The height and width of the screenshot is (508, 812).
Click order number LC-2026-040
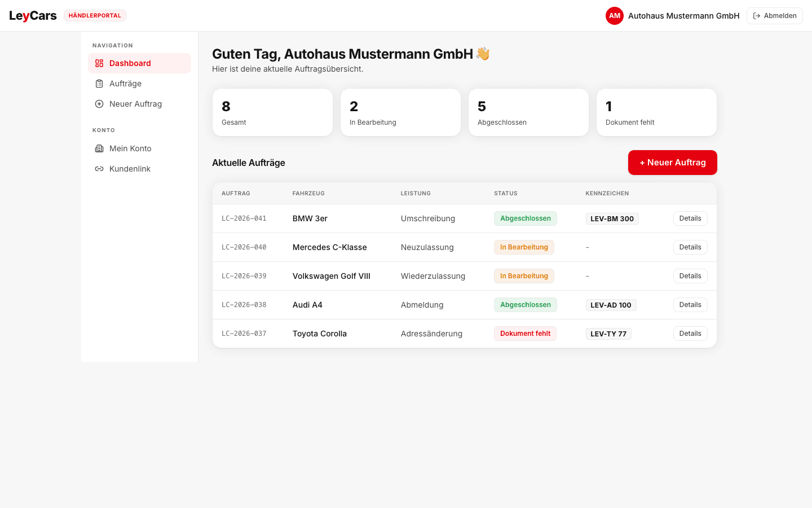pos(244,247)
